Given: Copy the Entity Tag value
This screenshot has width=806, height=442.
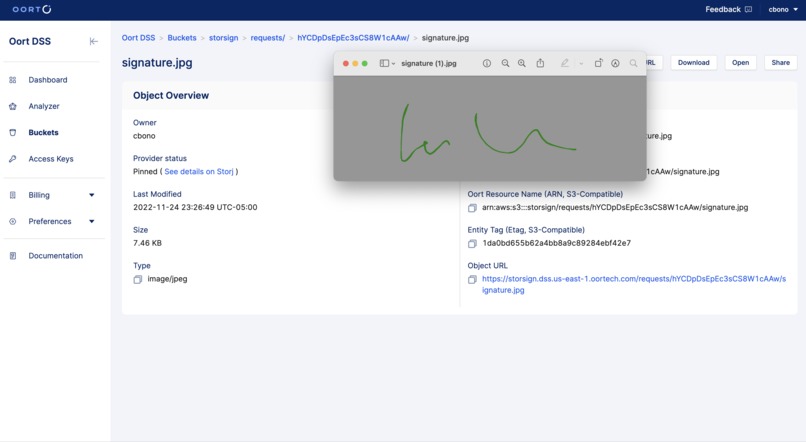Looking at the screenshot, I should coord(472,244).
